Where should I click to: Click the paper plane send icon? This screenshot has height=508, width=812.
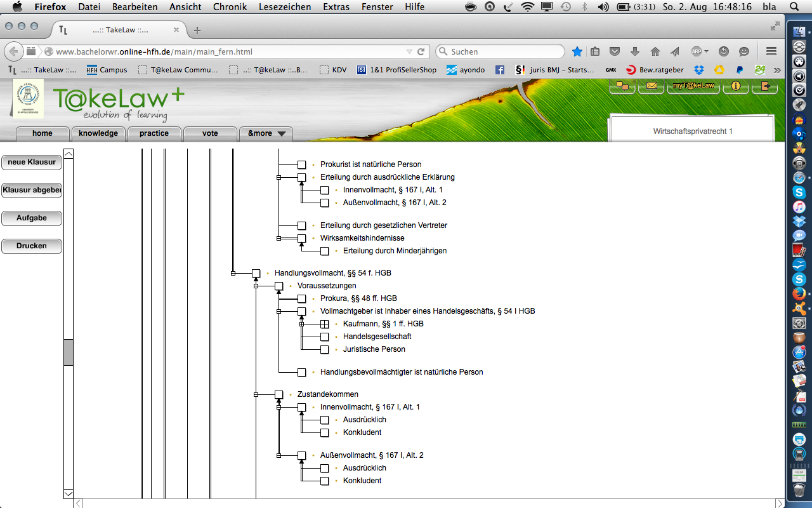click(x=675, y=51)
